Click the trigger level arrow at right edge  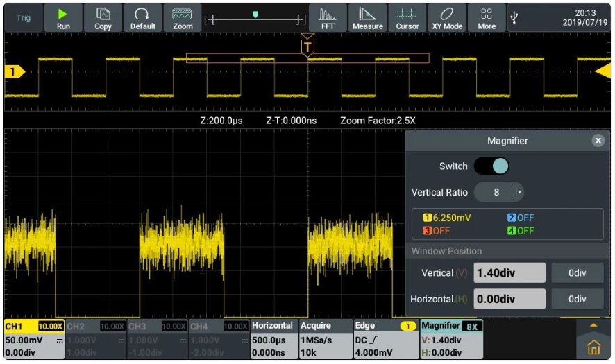(603, 71)
